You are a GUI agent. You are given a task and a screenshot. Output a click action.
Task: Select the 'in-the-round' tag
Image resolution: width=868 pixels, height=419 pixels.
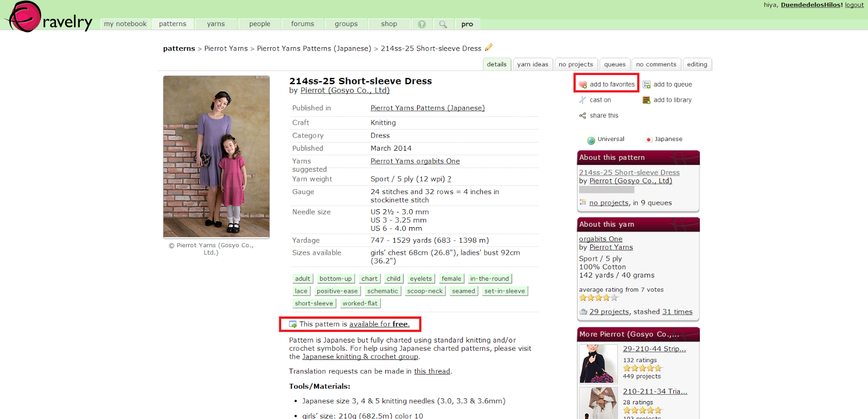click(x=489, y=279)
